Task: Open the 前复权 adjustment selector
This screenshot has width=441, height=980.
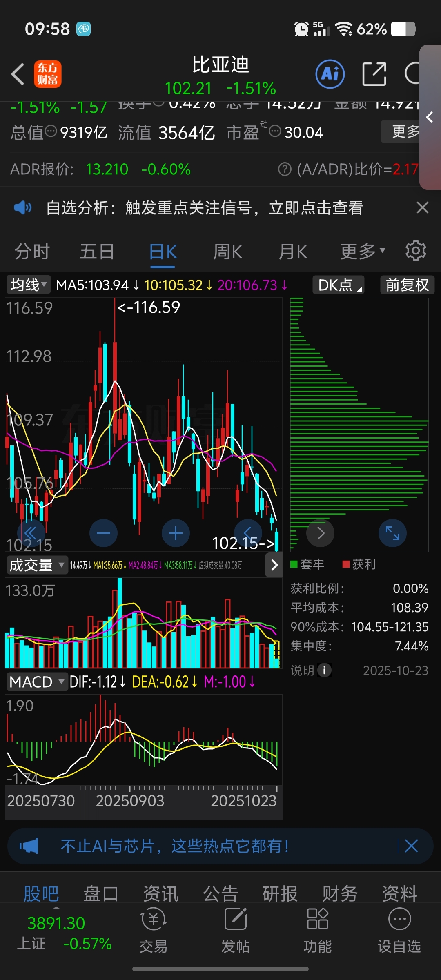Action: (x=407, y=285)
